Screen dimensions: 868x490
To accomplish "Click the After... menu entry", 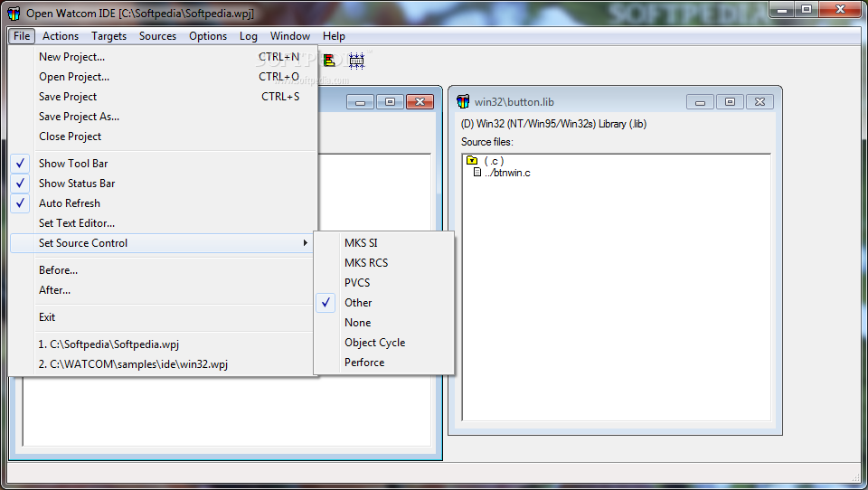I will [x=164, y=290].
